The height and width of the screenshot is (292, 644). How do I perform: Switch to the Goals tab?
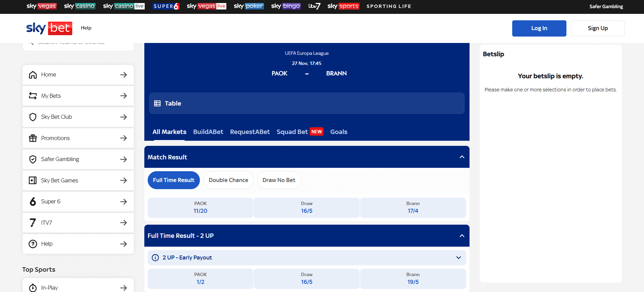point(339,132)
